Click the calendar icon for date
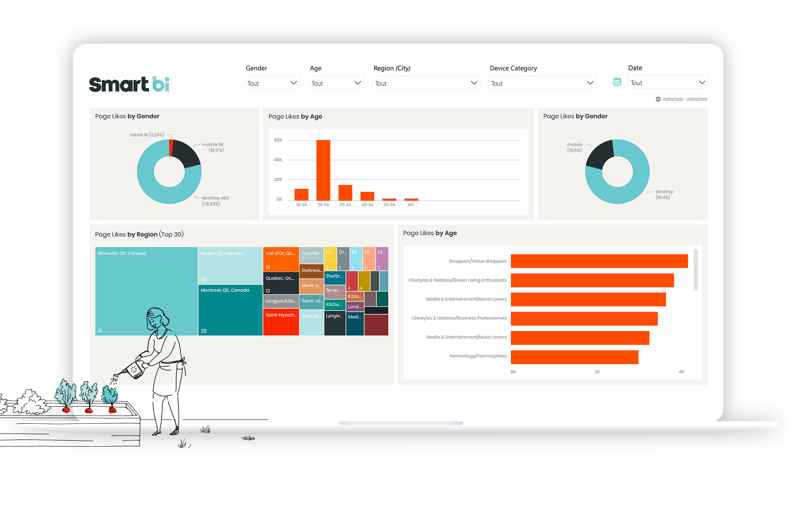 click(617, 82)
